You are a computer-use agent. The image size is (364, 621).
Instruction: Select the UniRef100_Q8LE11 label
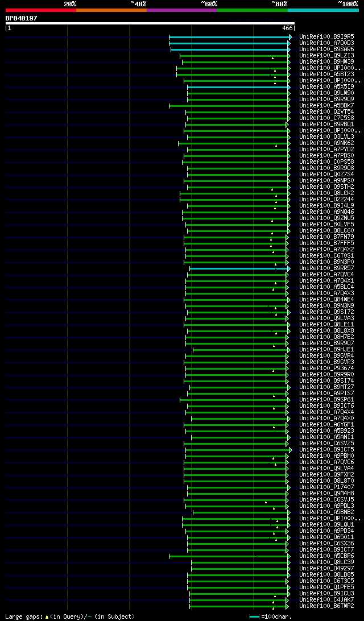point(327,324)
